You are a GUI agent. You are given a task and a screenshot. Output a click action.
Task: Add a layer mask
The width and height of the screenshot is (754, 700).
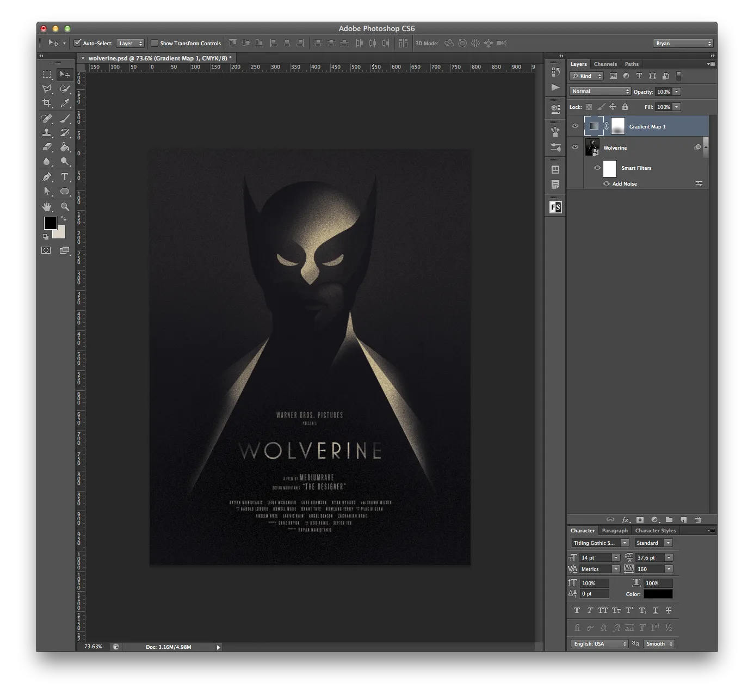(640, 520)
